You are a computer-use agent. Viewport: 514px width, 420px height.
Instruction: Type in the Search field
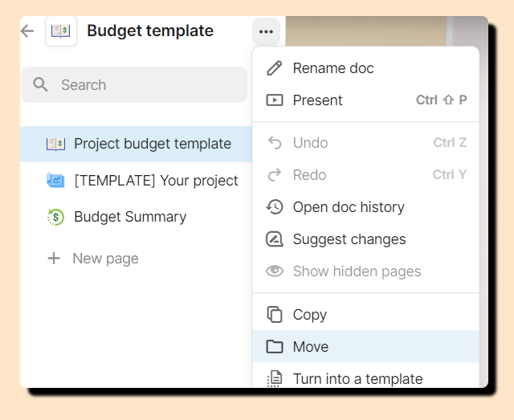pyautogui.click(x=145, y=84)
